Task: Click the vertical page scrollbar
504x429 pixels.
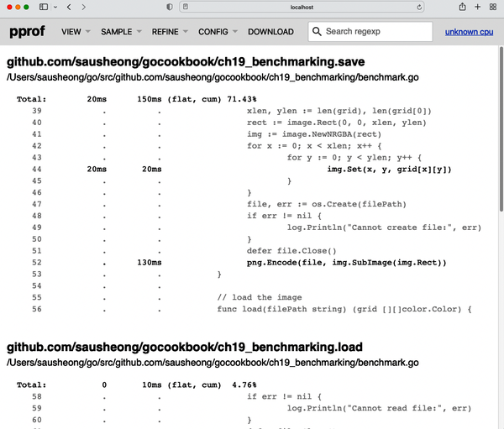Action: tap(501, 128)
